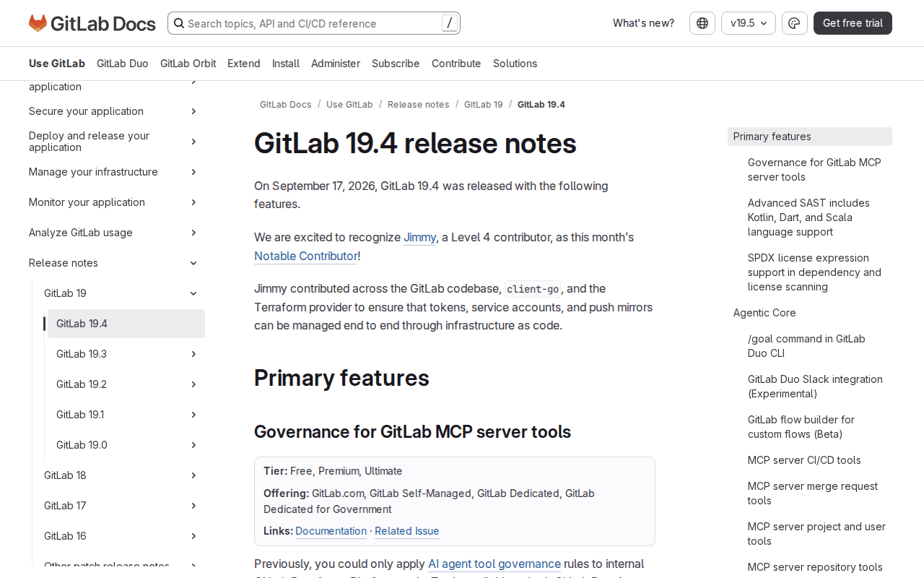The height and width of the screenshot is (578, 924).
Task: Open the Subscribe tab
Action: coord(396,64)
